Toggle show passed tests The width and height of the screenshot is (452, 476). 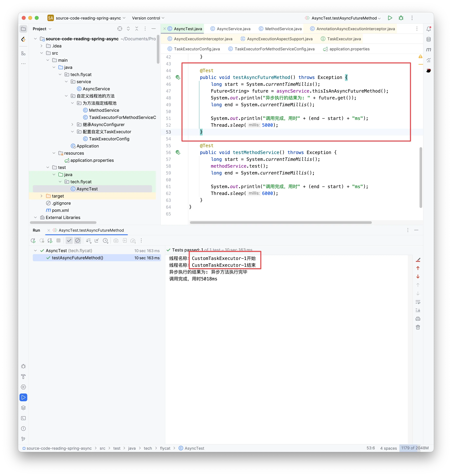pyautogui.click(x=69, y=240)
